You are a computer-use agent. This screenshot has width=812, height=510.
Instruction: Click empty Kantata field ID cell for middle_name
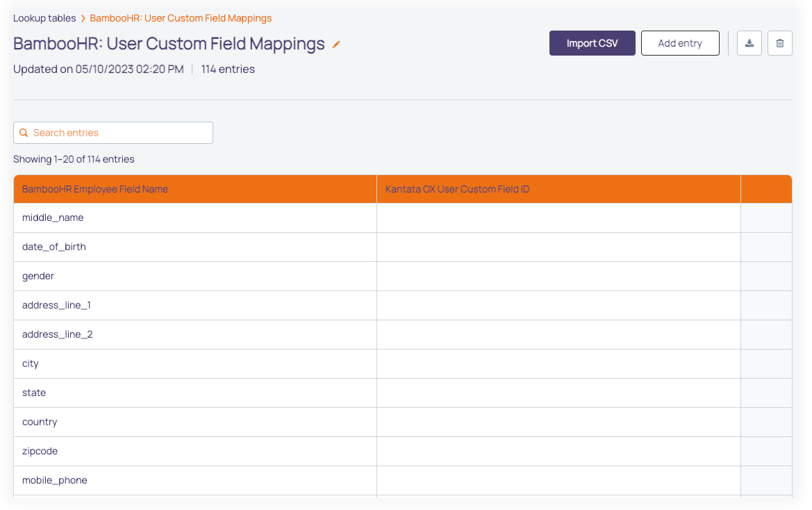coord(558,218)
